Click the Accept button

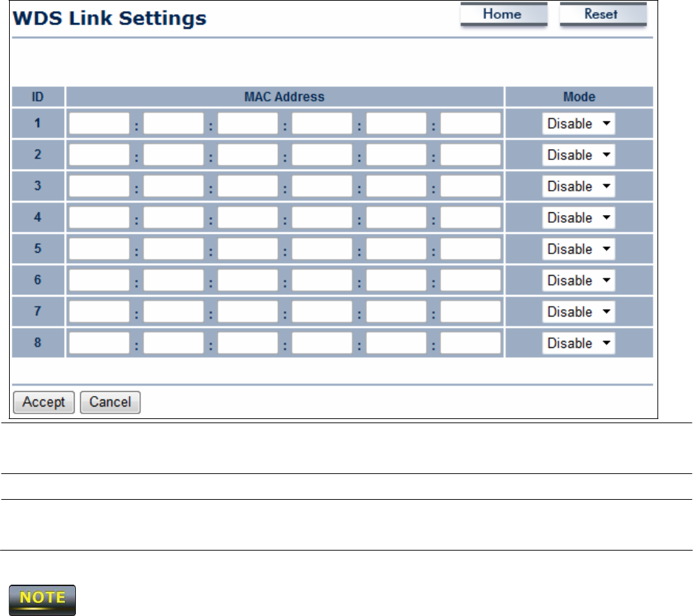coord(44,402)
